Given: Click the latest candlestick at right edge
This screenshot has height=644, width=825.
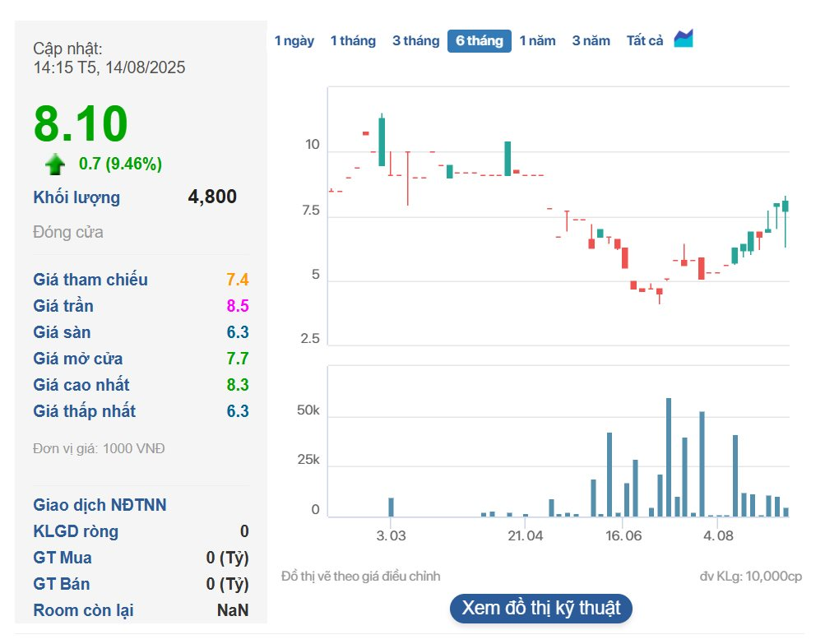Looking at the screenshot, I should coord(786,206).
